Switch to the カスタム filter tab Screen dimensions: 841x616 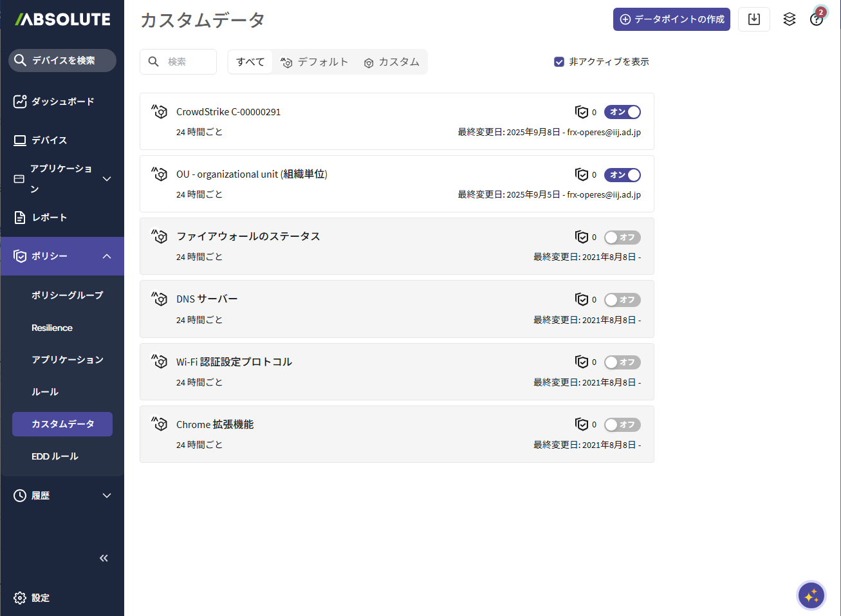(392, 62)
